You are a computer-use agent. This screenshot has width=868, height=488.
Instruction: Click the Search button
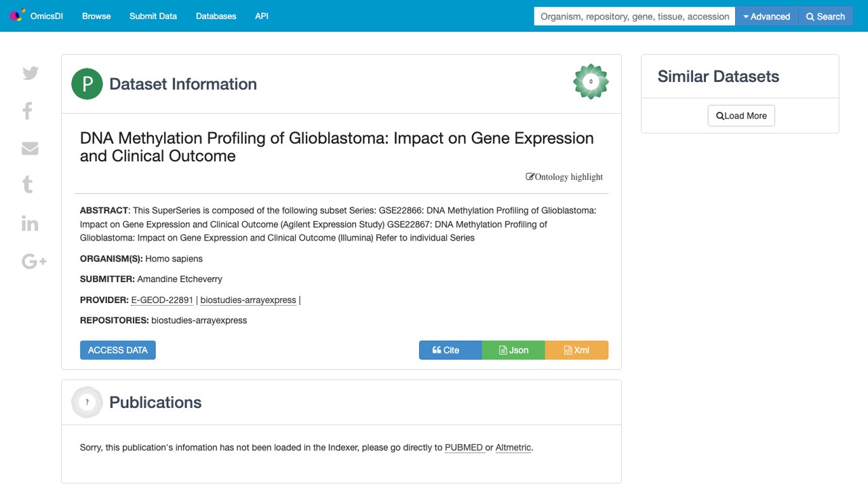coord(825,16)
